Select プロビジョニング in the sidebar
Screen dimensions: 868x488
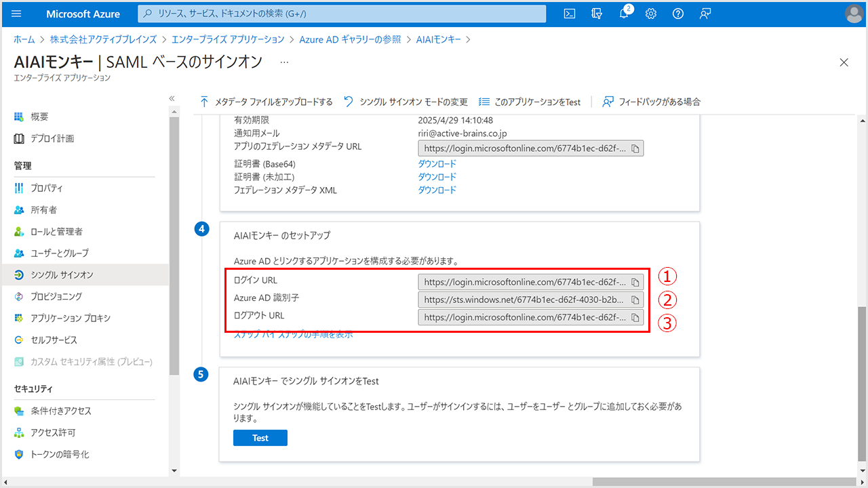coord(56,296)
